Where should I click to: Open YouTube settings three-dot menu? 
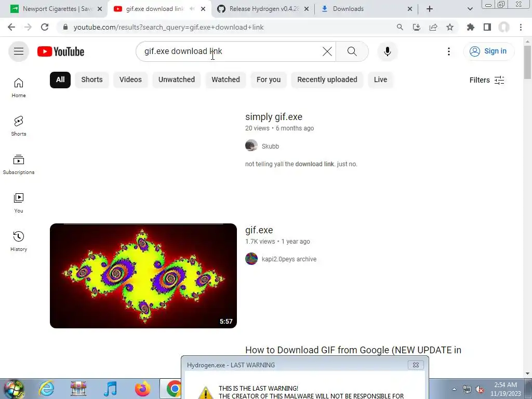(448, 51)
